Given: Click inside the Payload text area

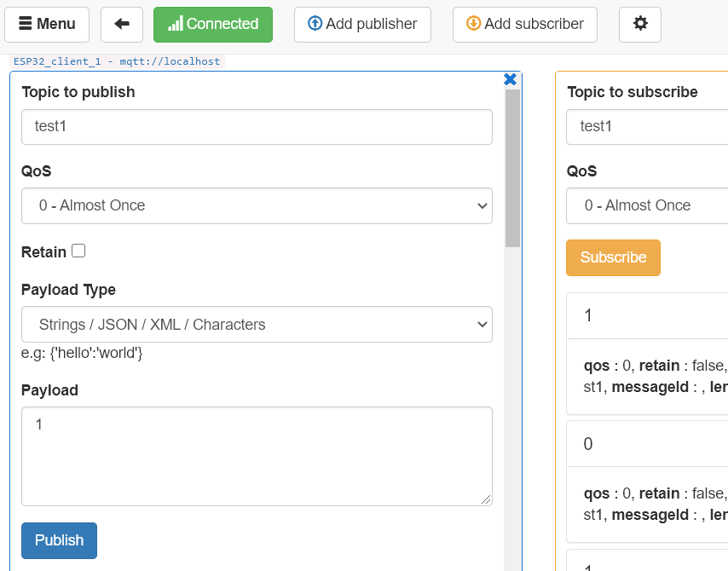Looking at the screenshot, I should 257,456.
